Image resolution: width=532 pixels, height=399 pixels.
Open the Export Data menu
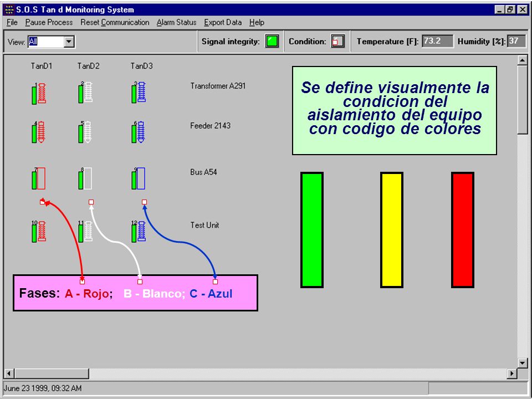223,22
